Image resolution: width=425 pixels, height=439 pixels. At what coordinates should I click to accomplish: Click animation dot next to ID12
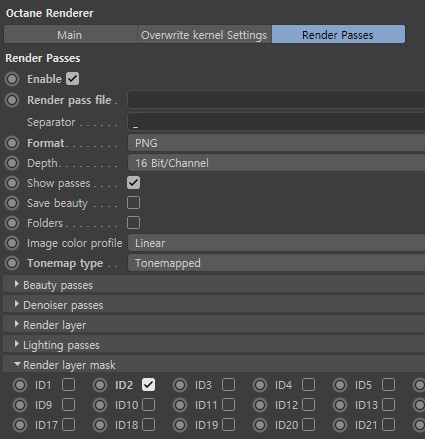tap(260, 405)
